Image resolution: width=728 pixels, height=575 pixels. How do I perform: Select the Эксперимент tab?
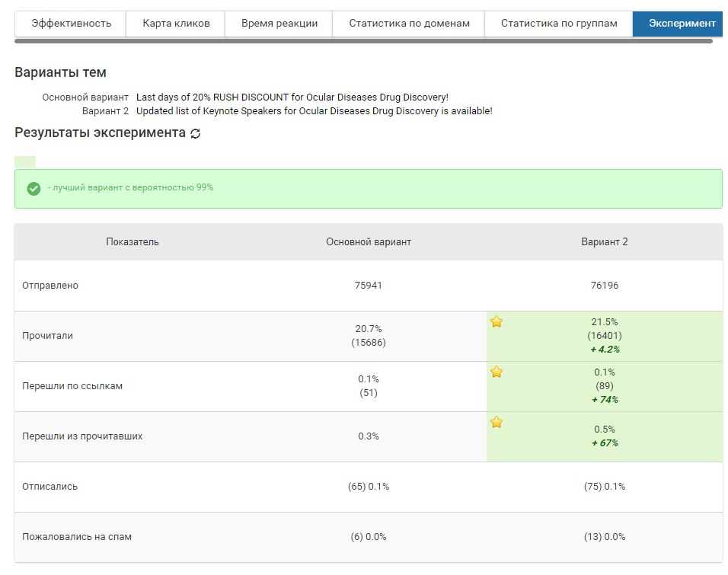tap(680, 24)
